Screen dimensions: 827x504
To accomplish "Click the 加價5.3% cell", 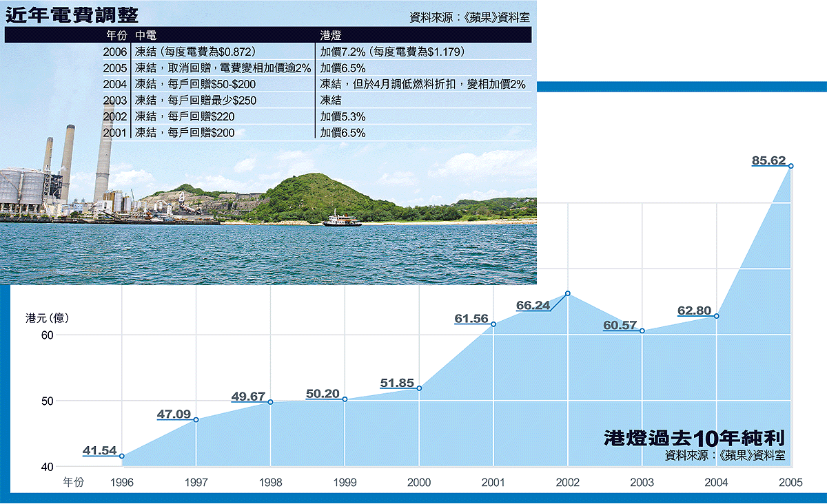I will click(x=343, y=116).
